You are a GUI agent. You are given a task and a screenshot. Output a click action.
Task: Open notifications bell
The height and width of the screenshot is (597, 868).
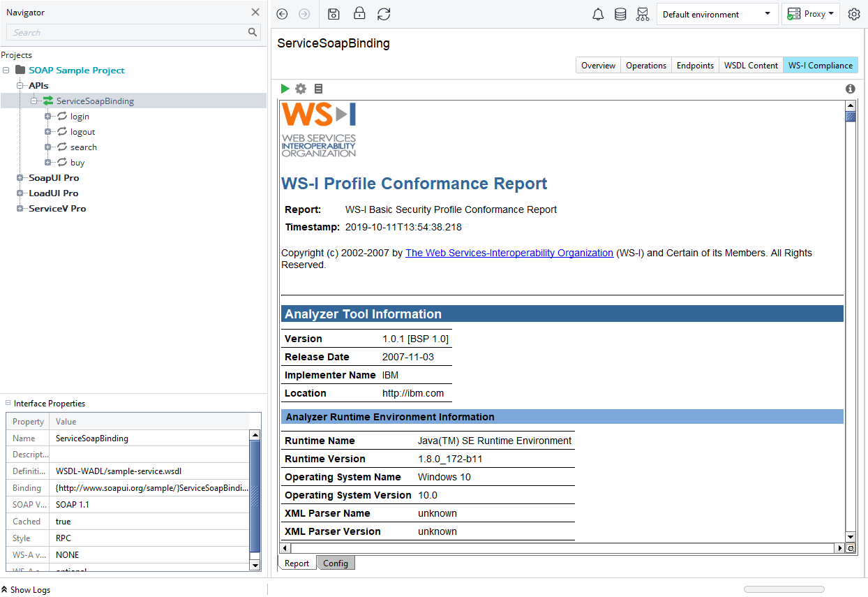click(x=598, y=14)
